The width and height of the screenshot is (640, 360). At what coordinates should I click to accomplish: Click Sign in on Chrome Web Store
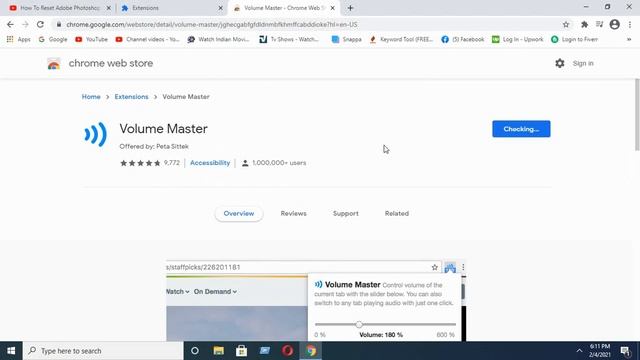[x=583, y=63]
